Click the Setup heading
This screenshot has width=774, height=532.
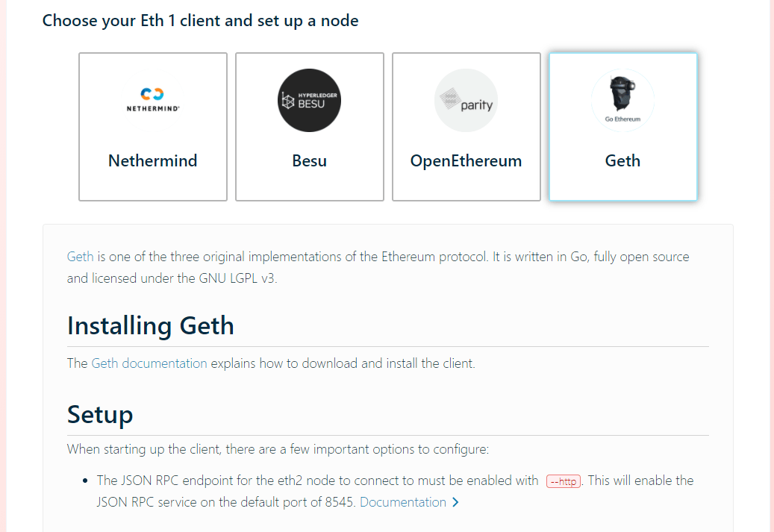click(x=100, y=415)
